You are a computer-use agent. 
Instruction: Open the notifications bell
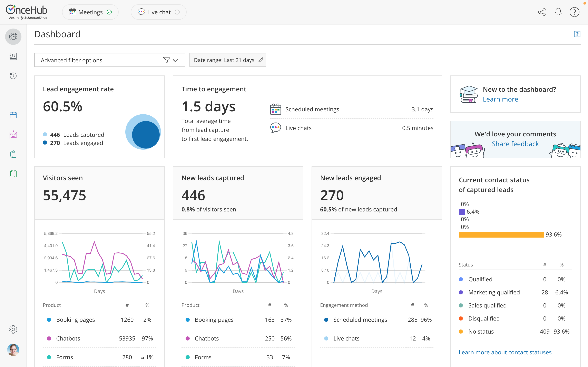click(558, 12)
